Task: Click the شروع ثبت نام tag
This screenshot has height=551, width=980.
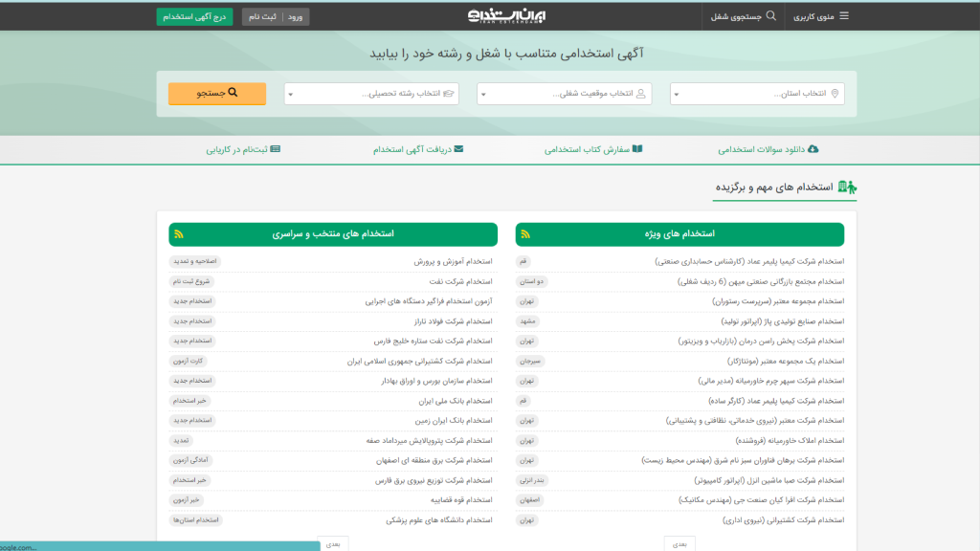Action: [x=191, y=281]
